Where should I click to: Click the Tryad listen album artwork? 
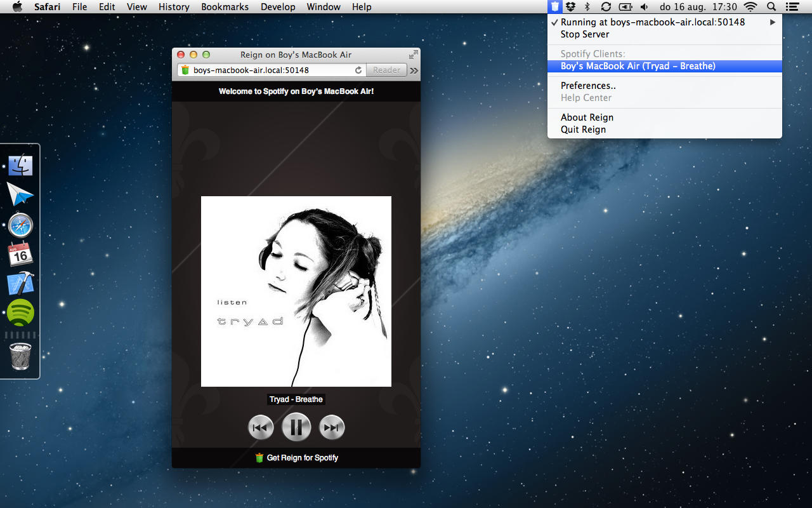pyautogui.click(x=296, y=291)
